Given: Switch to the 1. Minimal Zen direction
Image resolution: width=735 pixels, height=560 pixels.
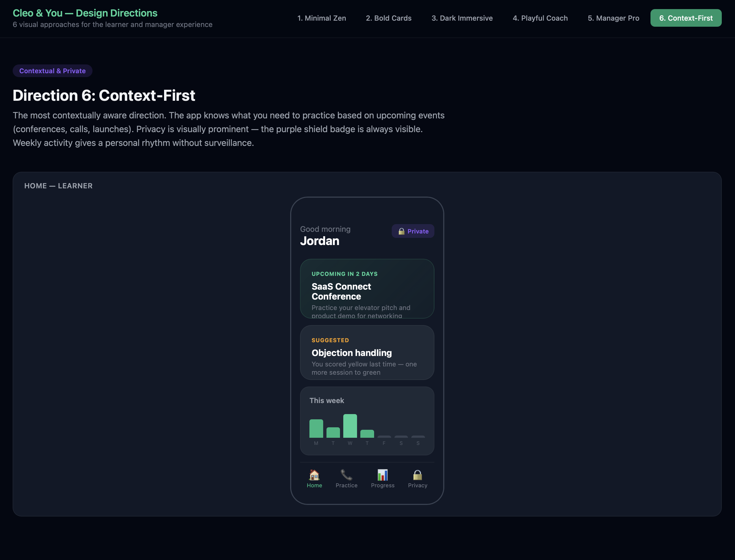Looking at the screenshot, I should tap(322, 18).
